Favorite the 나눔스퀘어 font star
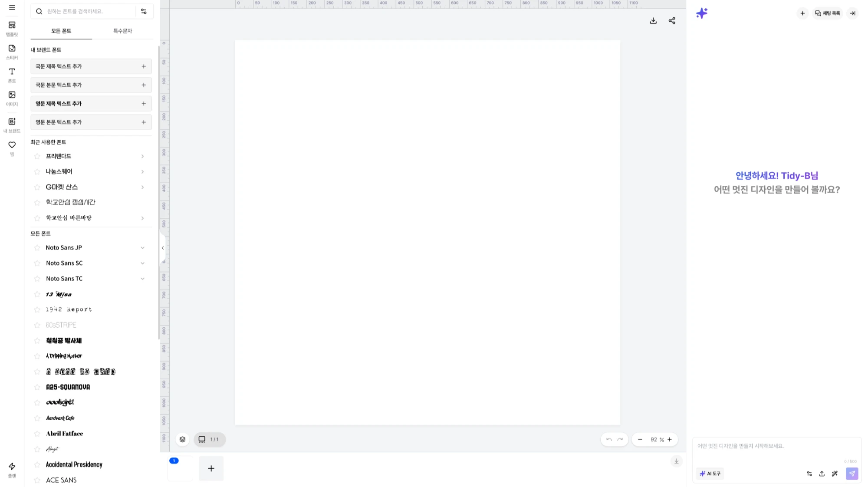The width and height of the screenshot is (868, 487). point(37,172)
